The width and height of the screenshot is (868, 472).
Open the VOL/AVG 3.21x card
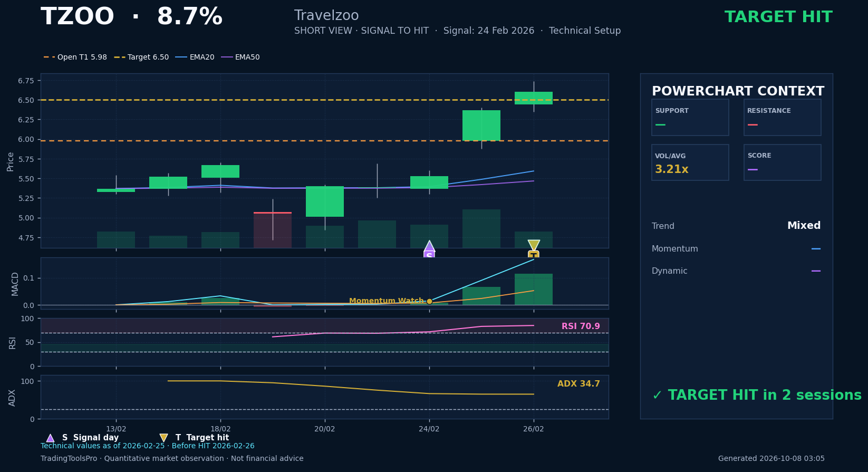690,162
